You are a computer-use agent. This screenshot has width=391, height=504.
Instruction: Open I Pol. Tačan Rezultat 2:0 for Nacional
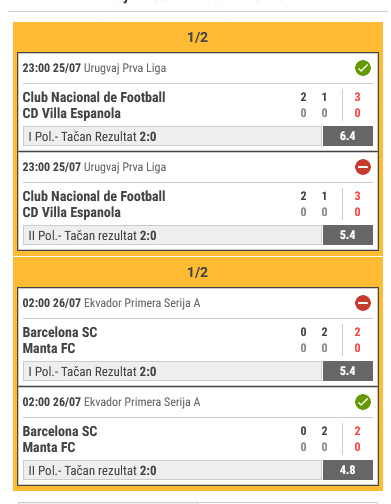coord(172,136)
